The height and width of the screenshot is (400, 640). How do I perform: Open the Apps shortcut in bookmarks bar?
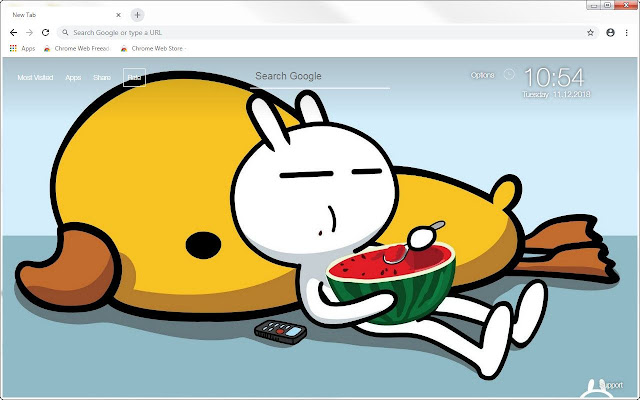pyautogui.click(x=22, y=49)
